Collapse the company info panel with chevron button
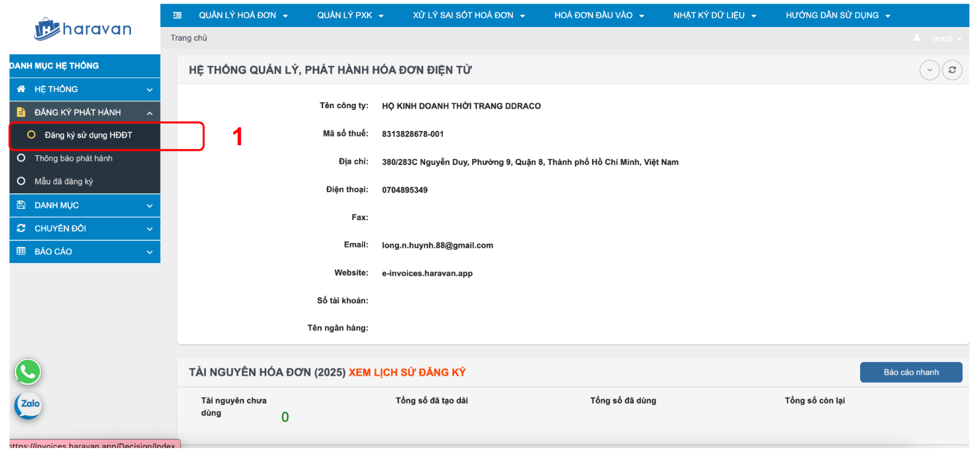 (929, 70)
